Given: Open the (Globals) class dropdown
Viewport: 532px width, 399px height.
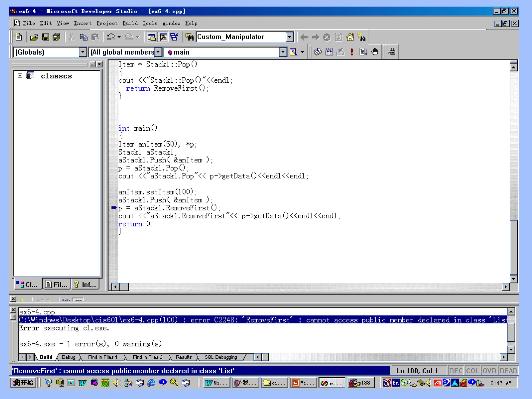Looking at the screenshot, I should pos(83,52).
